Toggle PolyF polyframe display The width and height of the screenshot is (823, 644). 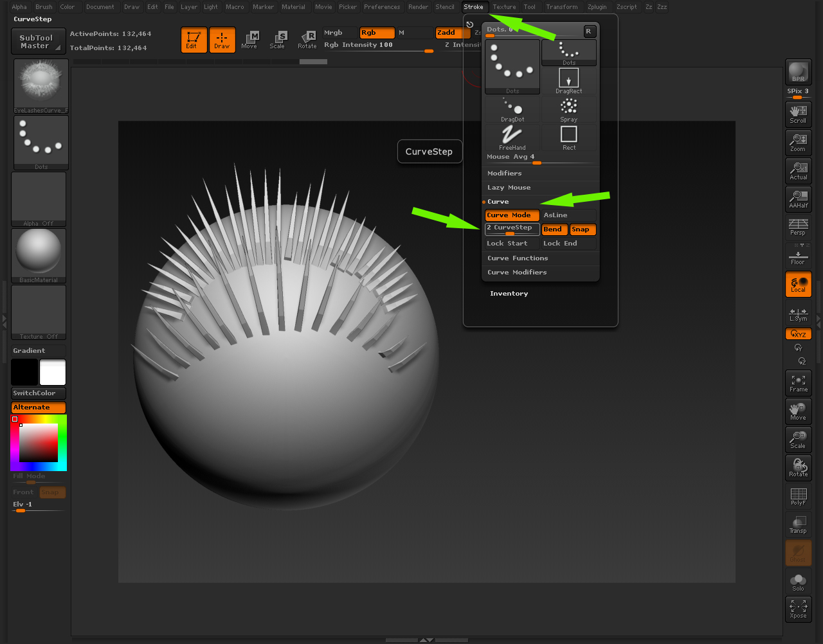click(798, 496)
